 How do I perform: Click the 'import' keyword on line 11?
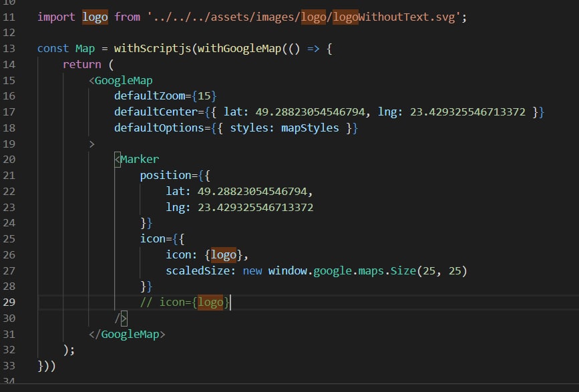(56, 17)
